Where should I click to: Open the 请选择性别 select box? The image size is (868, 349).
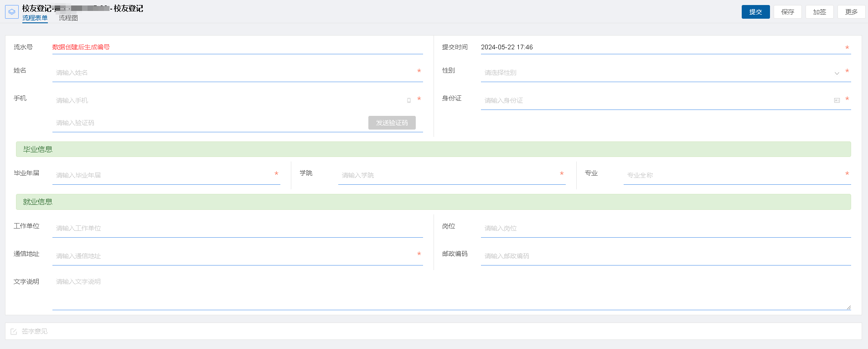click(x=656, y=73)
